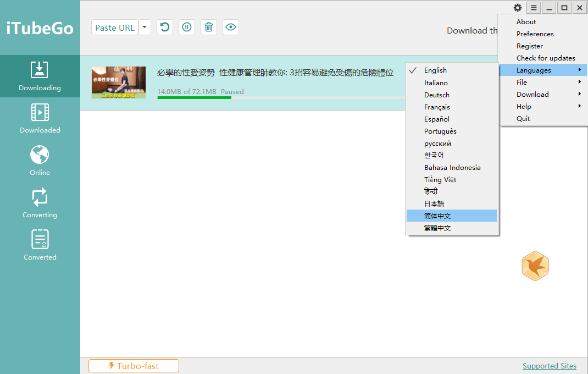Viewport: 588px width, 374px height.
Task: Click the green download progress bar
Action: pos(194,98)
